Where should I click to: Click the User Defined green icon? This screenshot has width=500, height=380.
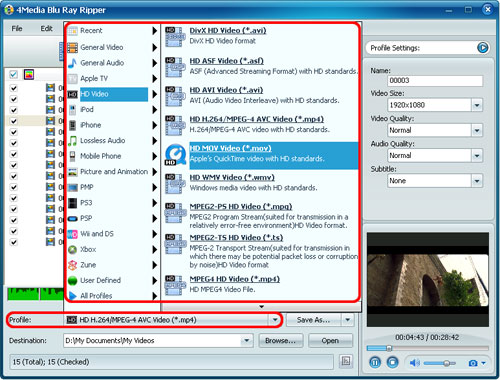tap(72, 281)
